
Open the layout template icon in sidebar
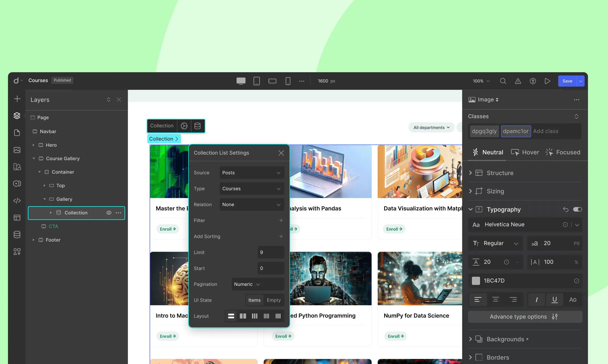click(x=17, y=218)
